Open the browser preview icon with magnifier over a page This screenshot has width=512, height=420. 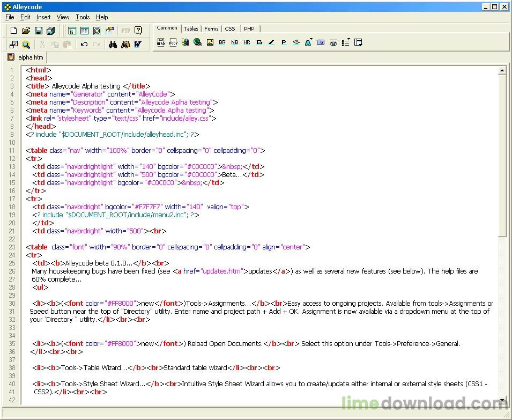coord(97,31)
